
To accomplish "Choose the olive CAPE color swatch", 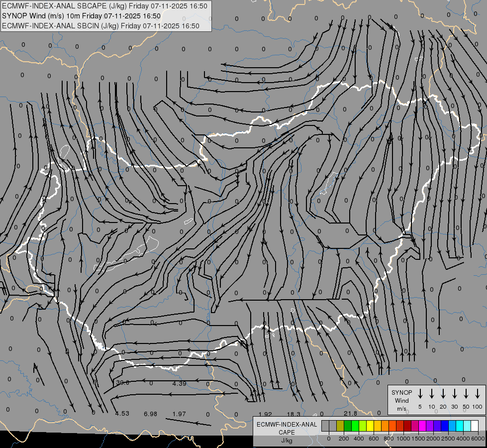I will pyautogui.click(x=340, y=426).
